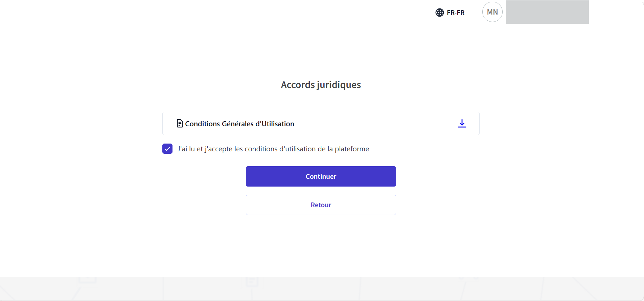Click the "J'ai lu et j'accepte" label text
Image resolution: width=644 pixels, height=301 pixels.
pyautogui.click(x=274, y=149)
